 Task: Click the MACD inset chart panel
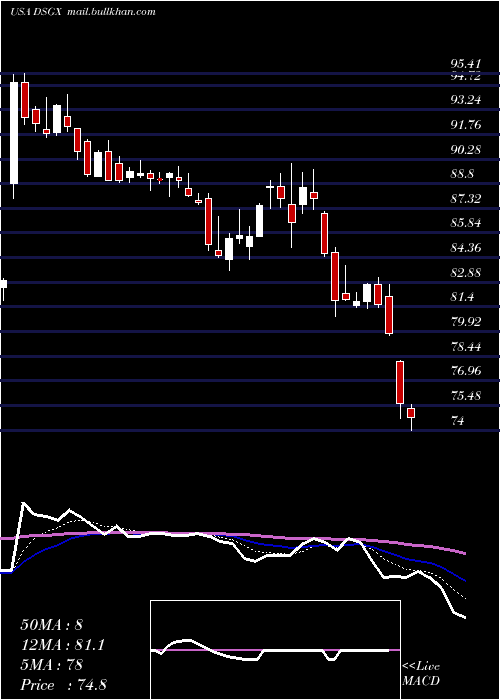click(275, 650)
